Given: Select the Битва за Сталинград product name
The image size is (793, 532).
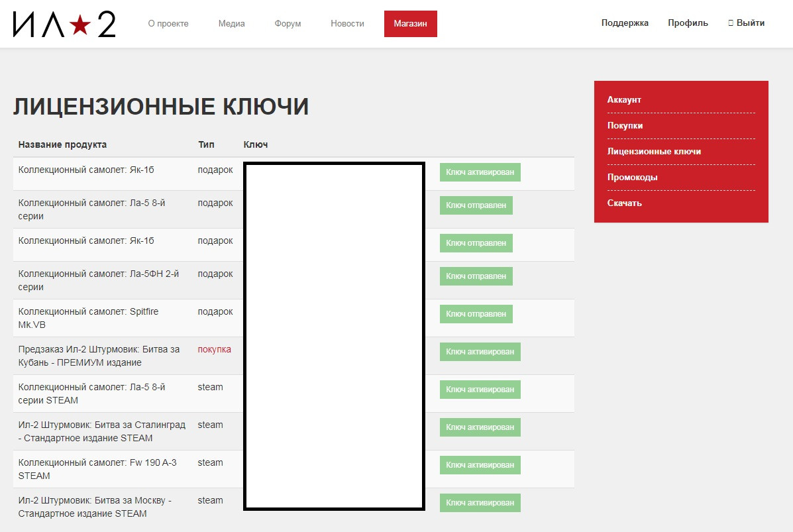Looking at the screenshot, I should (102, 431).
